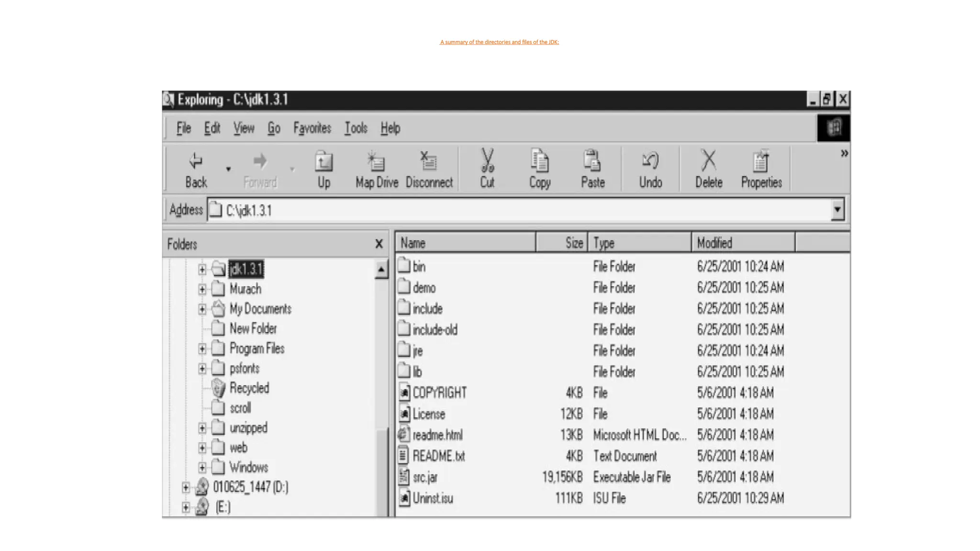Viewport: 980px width, 551px height.
Task: Click the JDK summary heading link
Action: (x=500, y=42)
